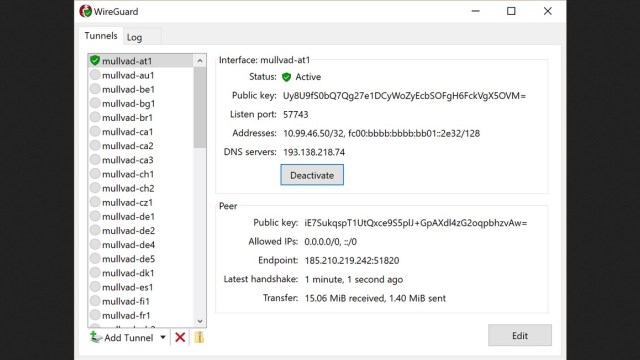Deactivate the mullvad-at1 tunnel

312,175
